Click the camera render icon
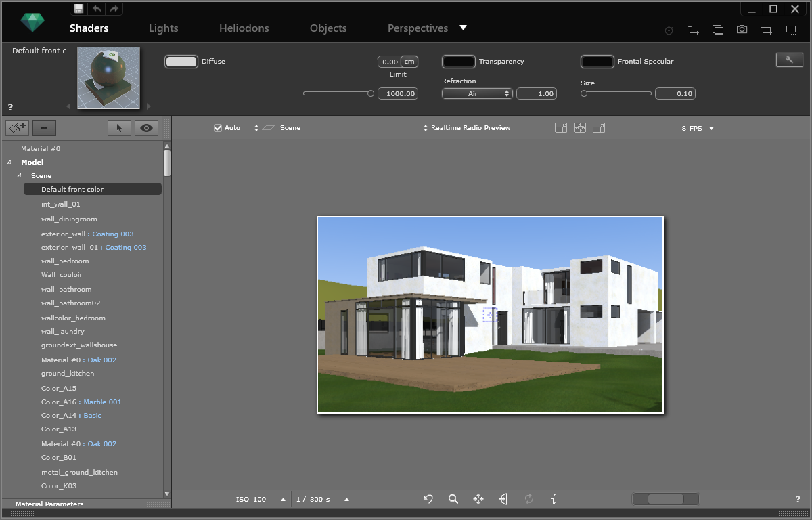Viewport: 812px width, 520px height. tap(742, 30)
